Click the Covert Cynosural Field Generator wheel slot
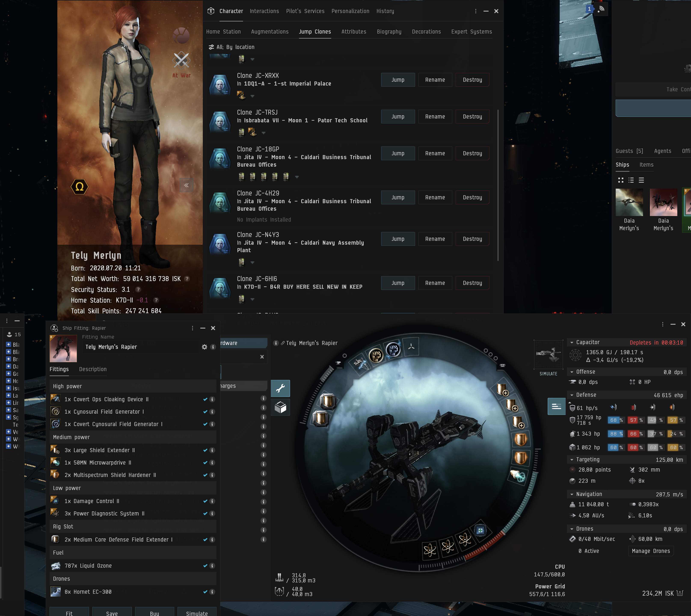The height and width of the screenshot is (616, 691). pos(393,349)
